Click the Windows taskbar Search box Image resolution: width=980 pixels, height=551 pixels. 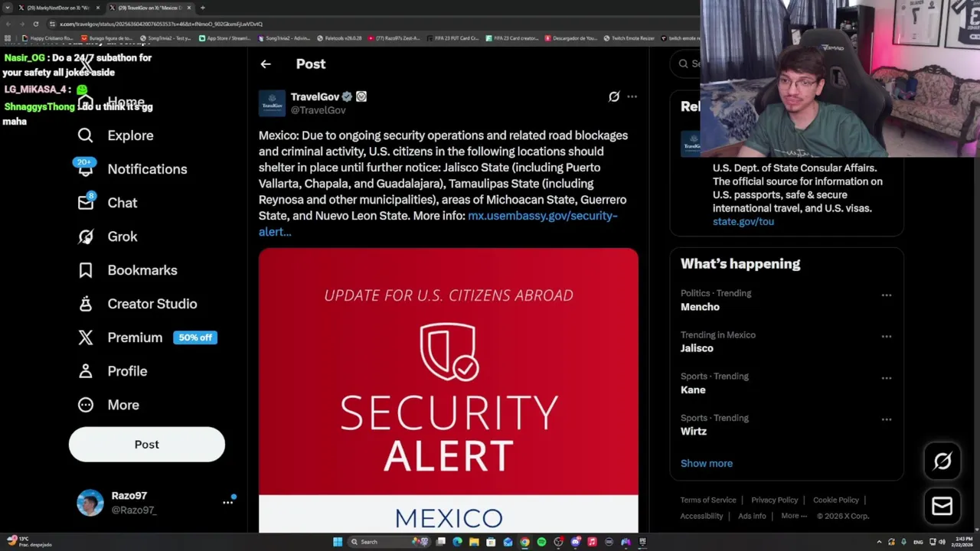click(389, 542)
